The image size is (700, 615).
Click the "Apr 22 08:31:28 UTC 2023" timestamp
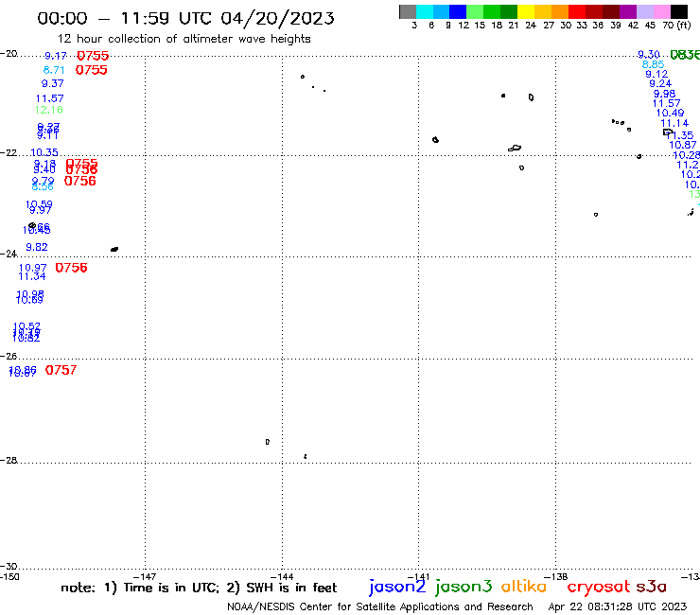click(x=618, y=606)
